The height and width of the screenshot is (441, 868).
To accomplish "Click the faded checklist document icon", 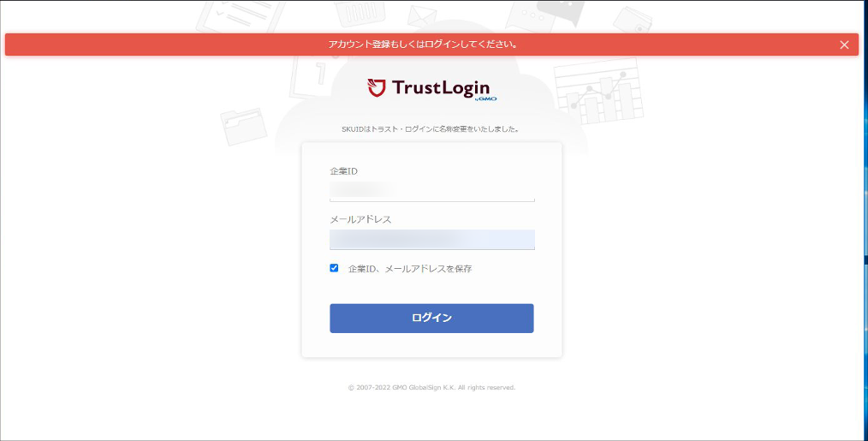I will tap(241, 16).
